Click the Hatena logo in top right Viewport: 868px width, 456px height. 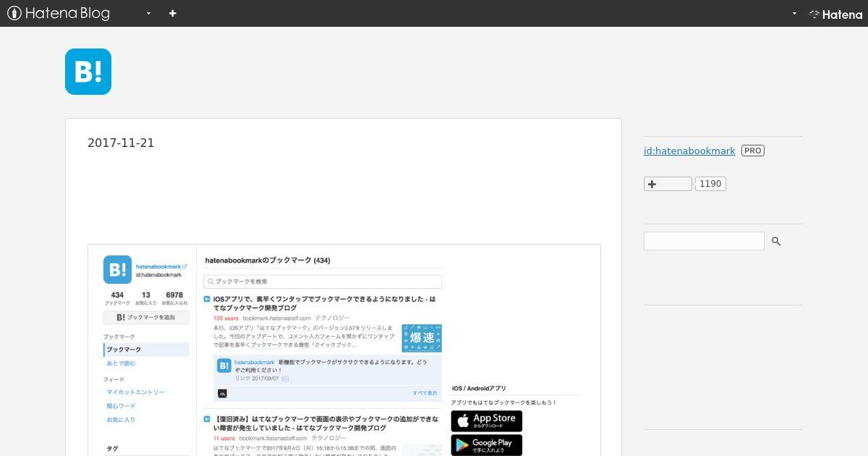(835, 14)
